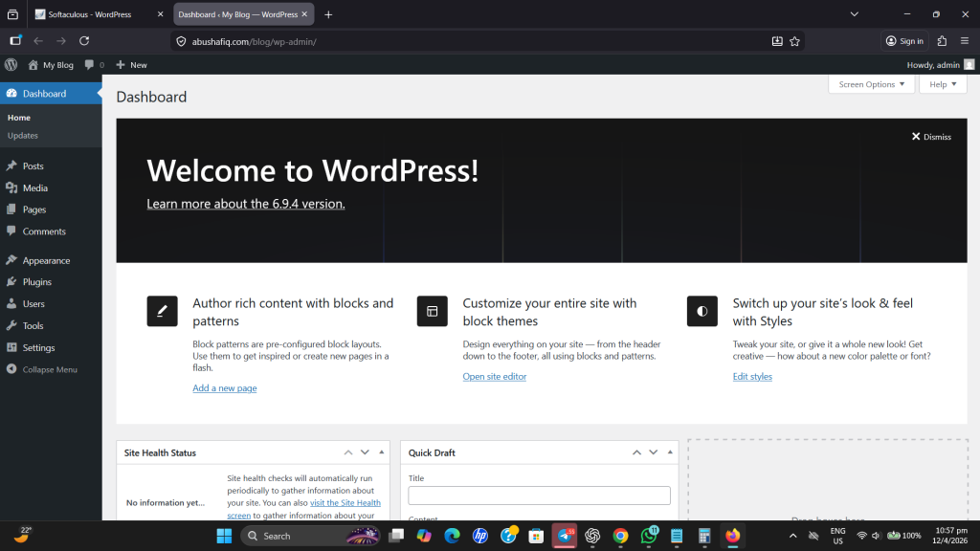Bookmark this page with star icon

point(794,41)
